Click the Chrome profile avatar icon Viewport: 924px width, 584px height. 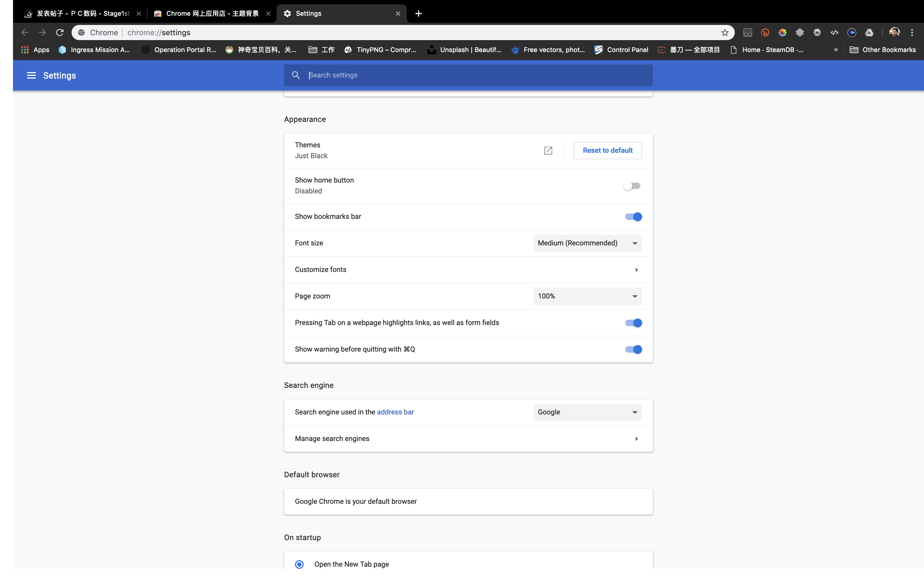[894, 32]
